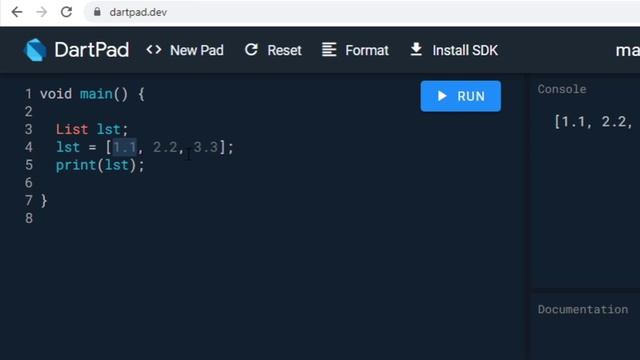Click line number 8 in the gutter
The width and height of the screenshot is (640, 360).
tap(29, 218)
